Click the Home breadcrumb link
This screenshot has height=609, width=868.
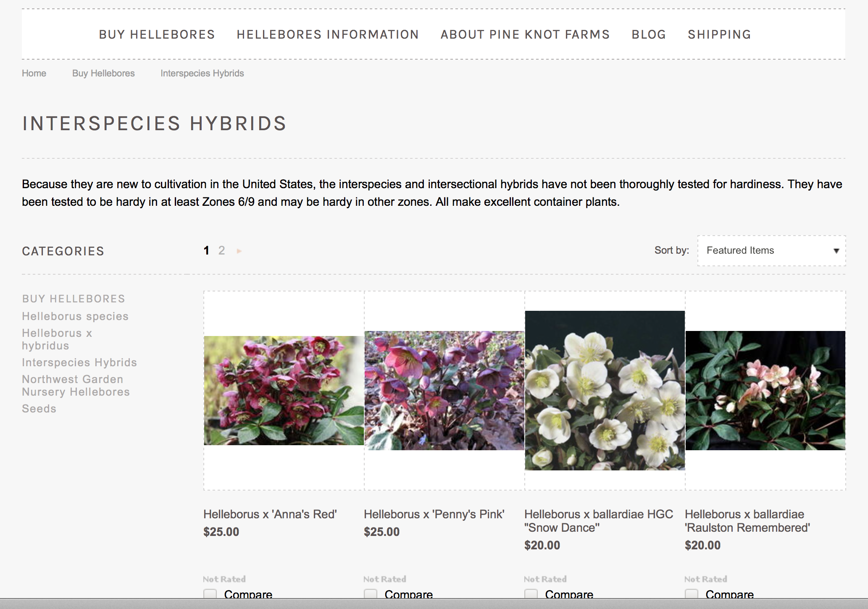click(x=34, y=73)
